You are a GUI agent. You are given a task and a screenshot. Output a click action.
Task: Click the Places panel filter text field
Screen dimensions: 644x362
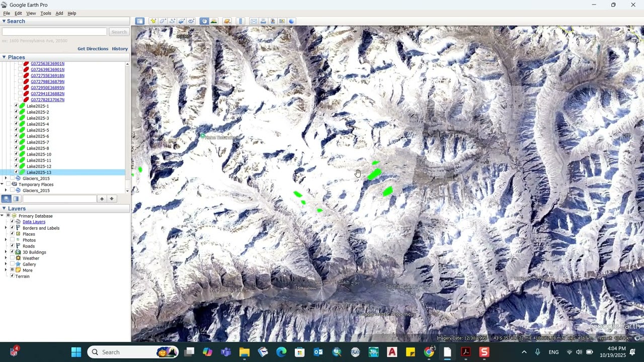pos(59,199)
